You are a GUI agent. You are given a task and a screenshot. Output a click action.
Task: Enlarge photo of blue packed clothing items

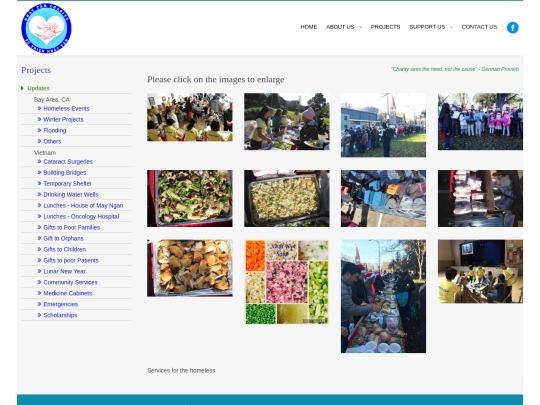pos(383,198)
